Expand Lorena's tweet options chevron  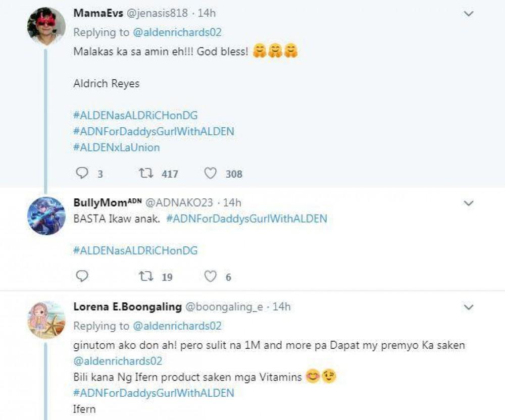pyautogui.click(x=469, y=307)
